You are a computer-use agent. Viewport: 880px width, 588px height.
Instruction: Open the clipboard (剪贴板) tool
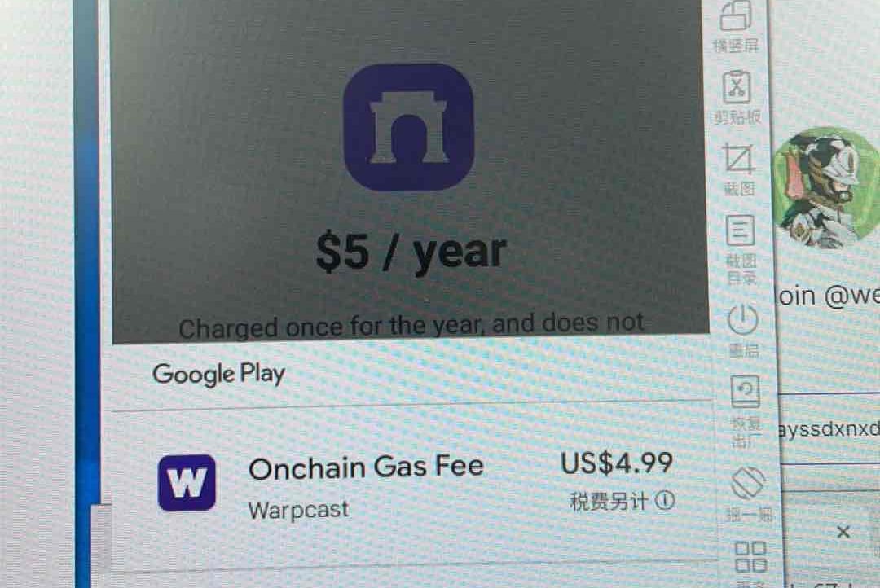tap(737, 96)
